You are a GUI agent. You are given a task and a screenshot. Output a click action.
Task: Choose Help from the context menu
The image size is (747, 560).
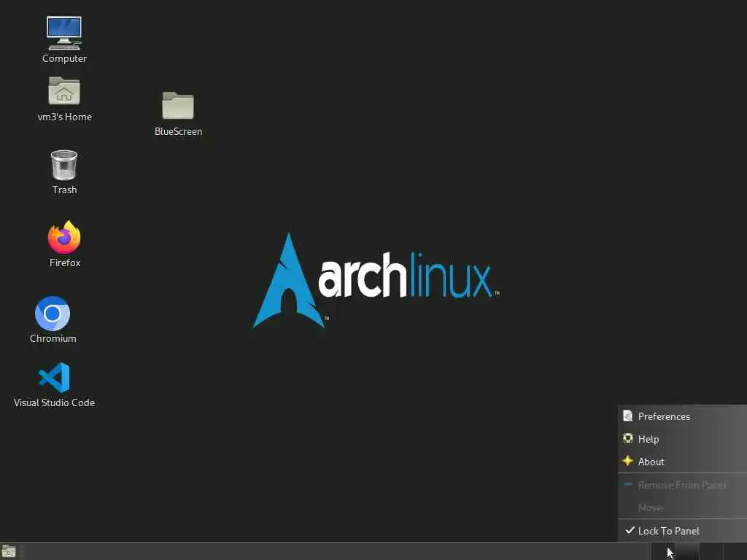tap(682, 438)
